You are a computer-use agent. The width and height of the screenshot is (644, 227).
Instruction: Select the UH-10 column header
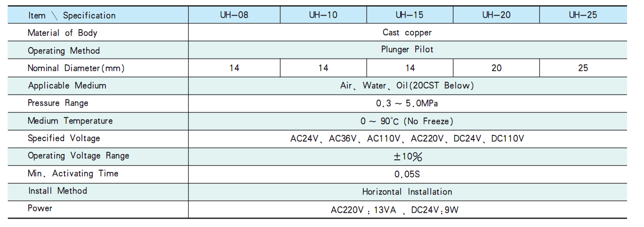pos(323,15)
